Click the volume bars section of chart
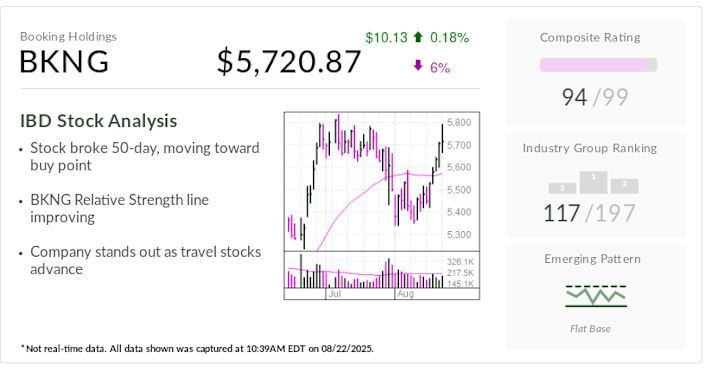Viewport: 705px width, 372px height. (365, 270)
